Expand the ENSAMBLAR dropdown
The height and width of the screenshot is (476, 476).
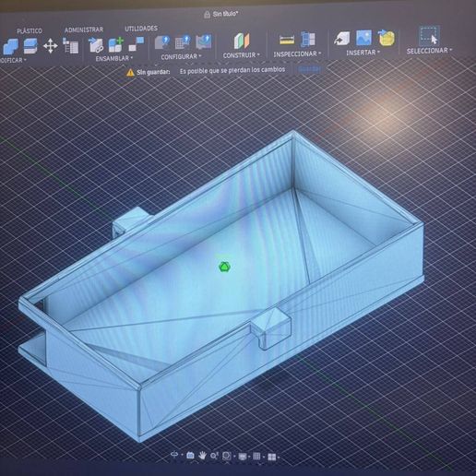pos(114,58)
